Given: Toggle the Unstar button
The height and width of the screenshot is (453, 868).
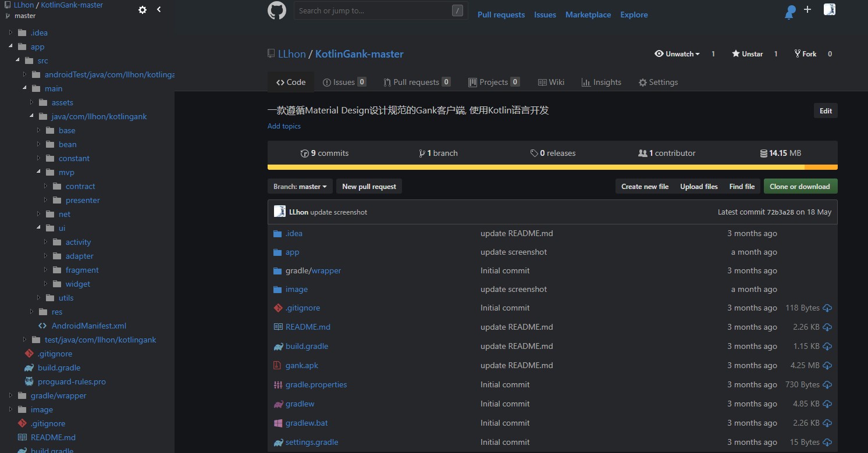Looking at the screenshot, I should (x=748, y=53).
